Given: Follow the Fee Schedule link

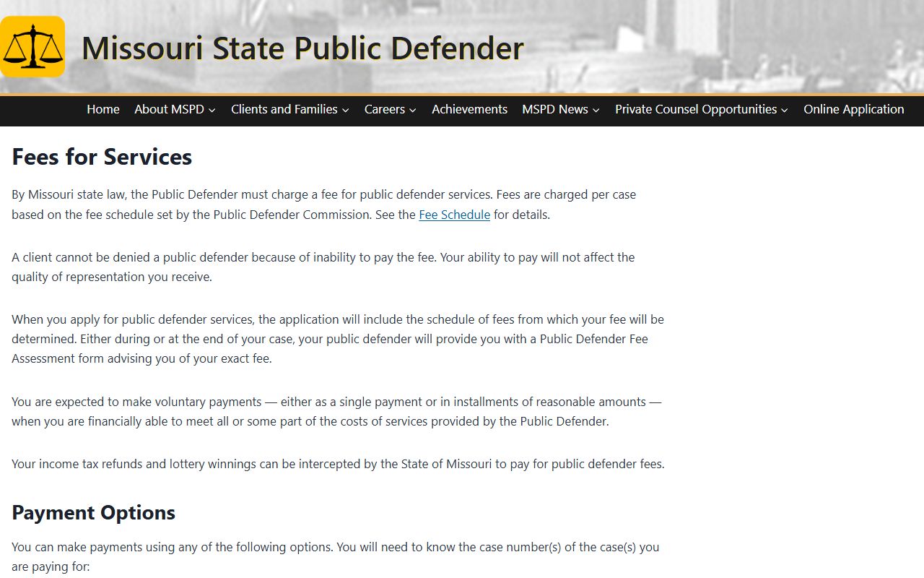Looking at the screenshot, I should click(x=454, y=215).
